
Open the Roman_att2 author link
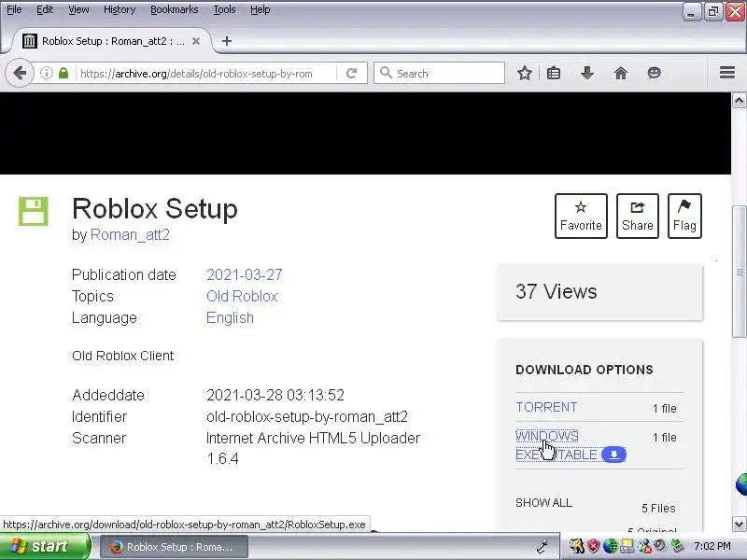pos(130,235)
